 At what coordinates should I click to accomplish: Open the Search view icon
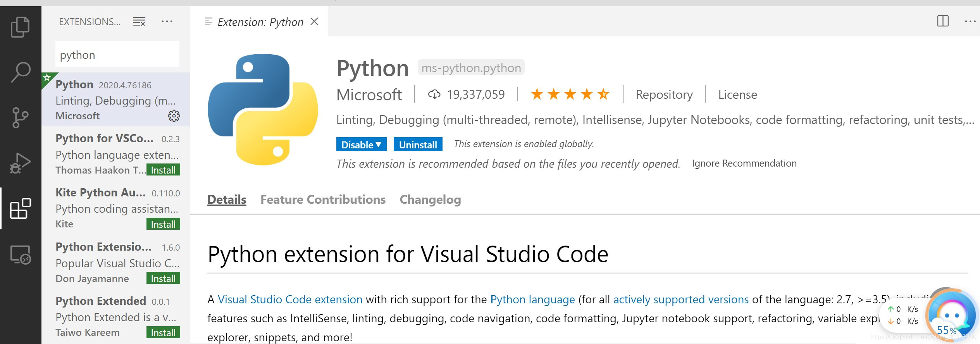click(x=20, y=72)
